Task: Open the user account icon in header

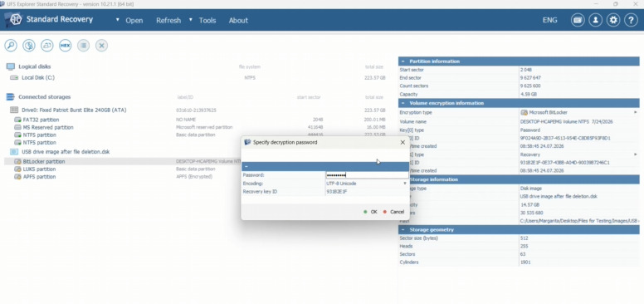Action: (595, 20)
